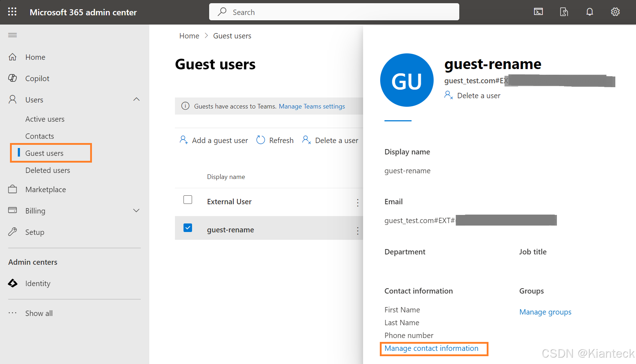Image resolution: width=636 pixels, height=364 pixels.
Task: Click the Identity diamond icon
Action: point(12,283)
